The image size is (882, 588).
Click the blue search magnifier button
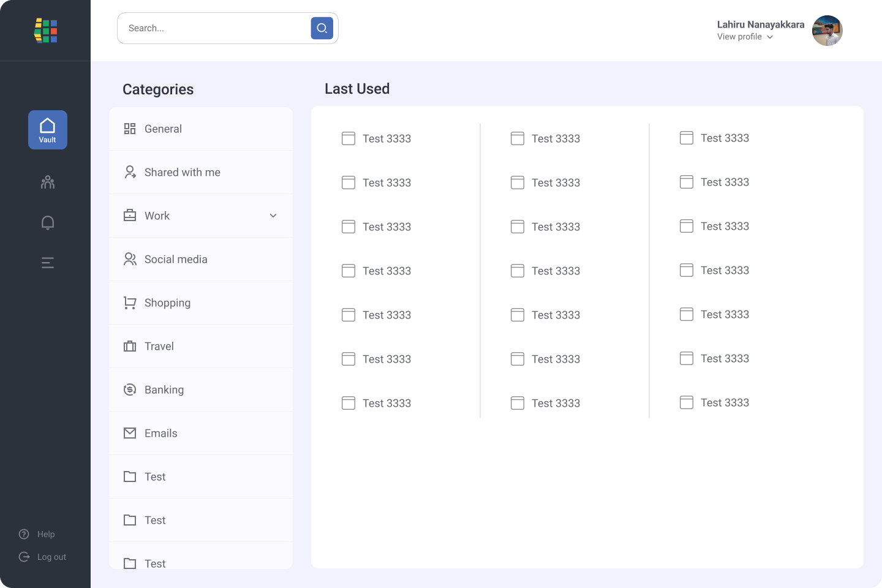[322, 28]
